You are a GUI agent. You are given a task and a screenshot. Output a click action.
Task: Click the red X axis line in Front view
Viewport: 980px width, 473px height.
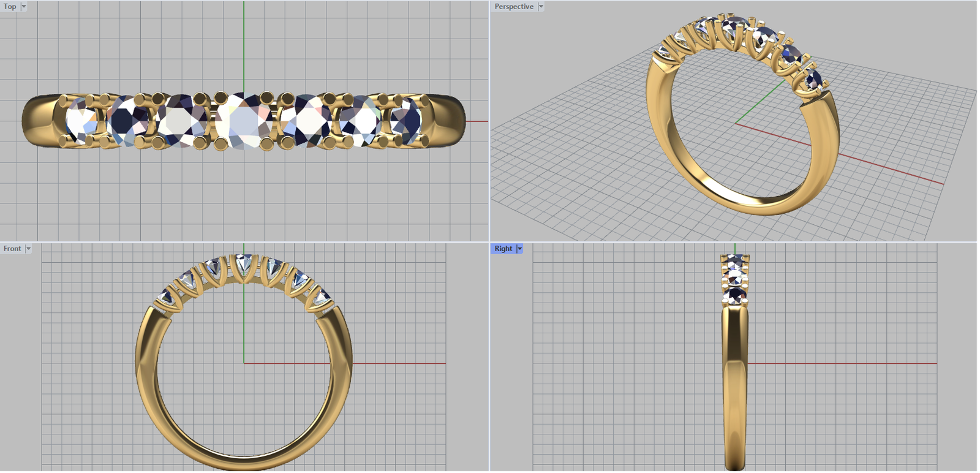pyautogui.click(x=398, y=363)
